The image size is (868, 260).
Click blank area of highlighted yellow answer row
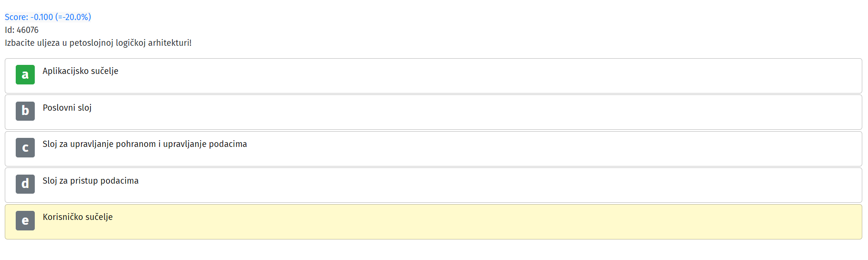click(476, 222)
